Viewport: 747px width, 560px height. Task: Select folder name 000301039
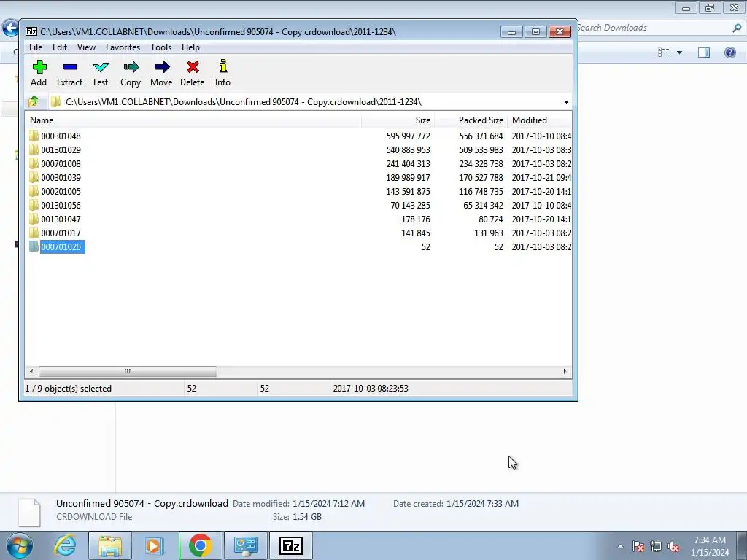click(x=61, y=177)
